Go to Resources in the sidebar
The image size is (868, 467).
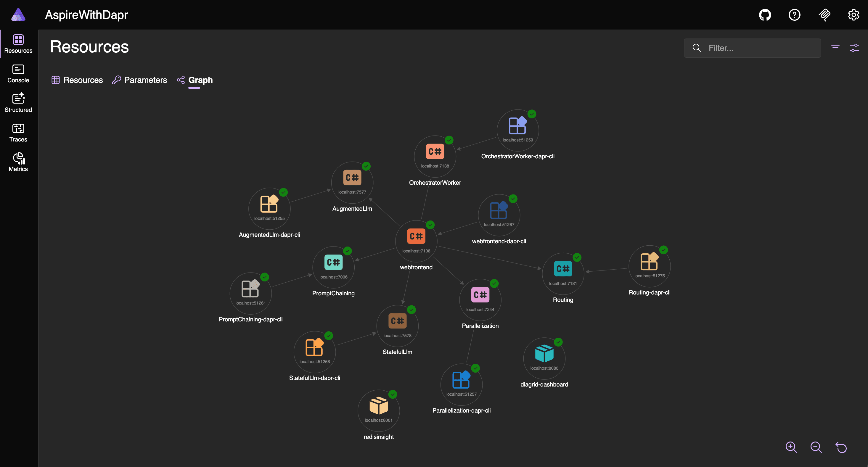point(18,44)
